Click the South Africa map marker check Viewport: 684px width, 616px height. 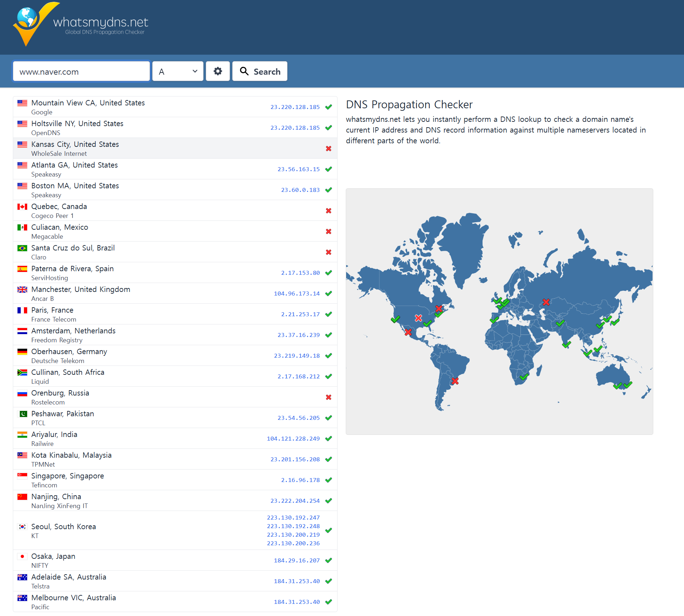[x=524, y=377]
